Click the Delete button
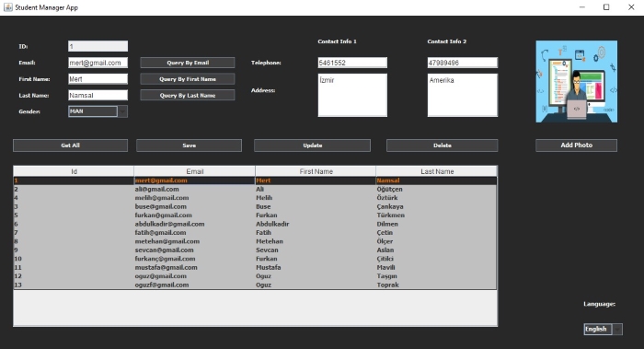Viewport: 644px width, 349px height. point(443,145)
